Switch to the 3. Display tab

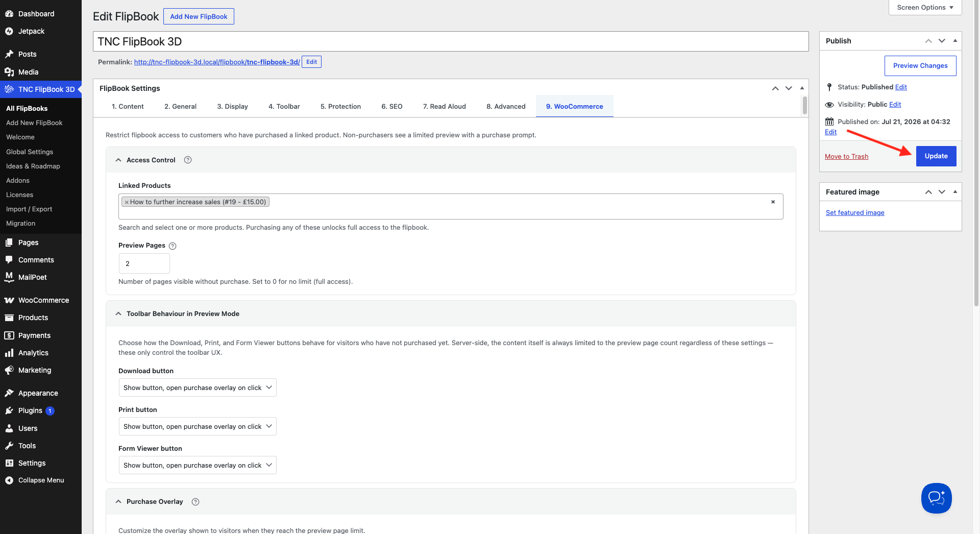pos(232,106)
